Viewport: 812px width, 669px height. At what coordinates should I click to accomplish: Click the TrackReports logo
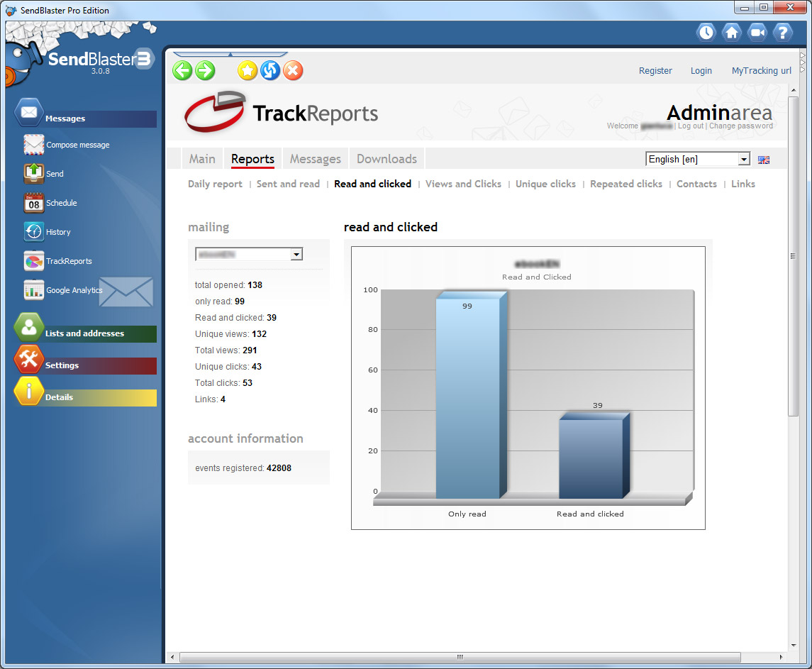(282, 112)
